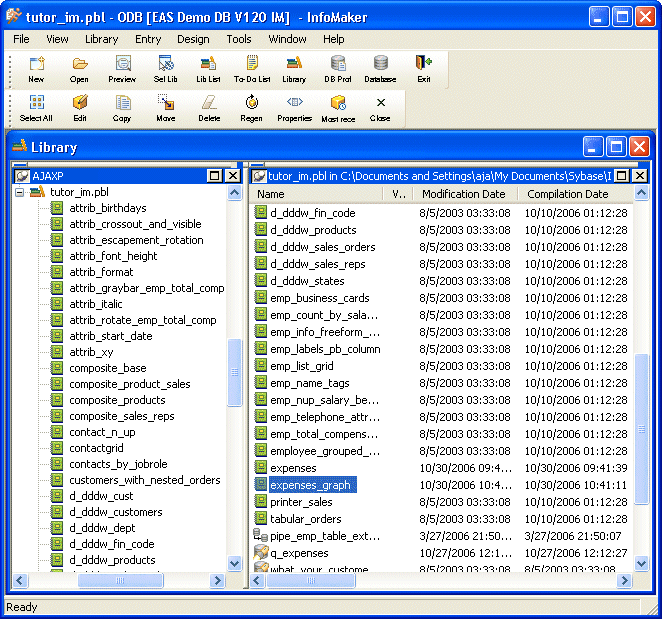Click the Library painter icon
The width and height of the screenshot is (662, 619).
coord(294,69)
